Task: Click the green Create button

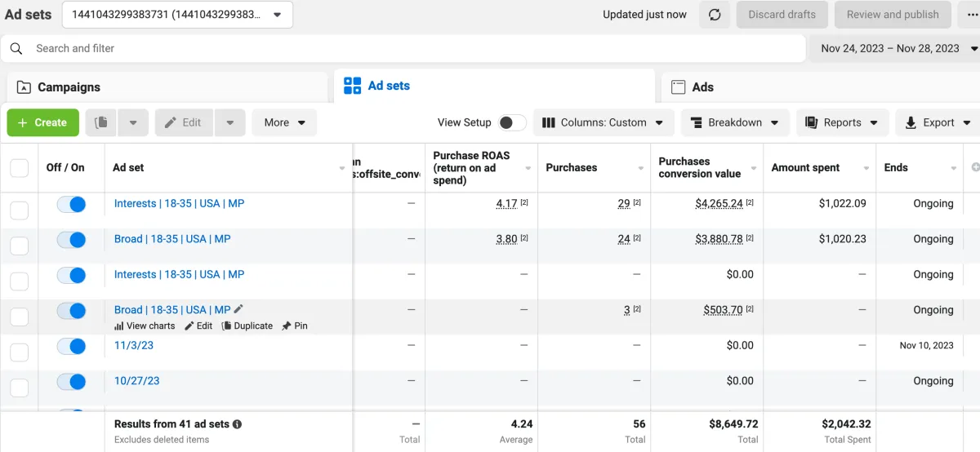Action: tap(43, 122)
